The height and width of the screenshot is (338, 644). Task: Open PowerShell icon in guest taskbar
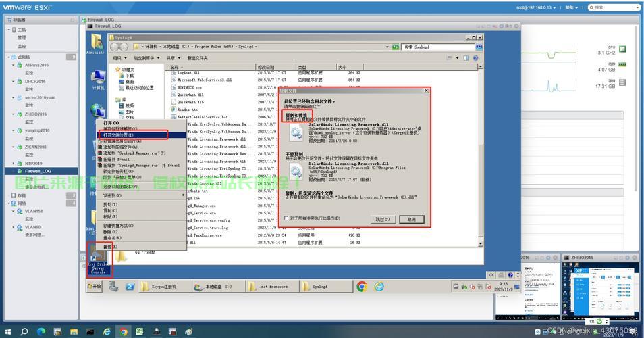(x=130, y=287)
